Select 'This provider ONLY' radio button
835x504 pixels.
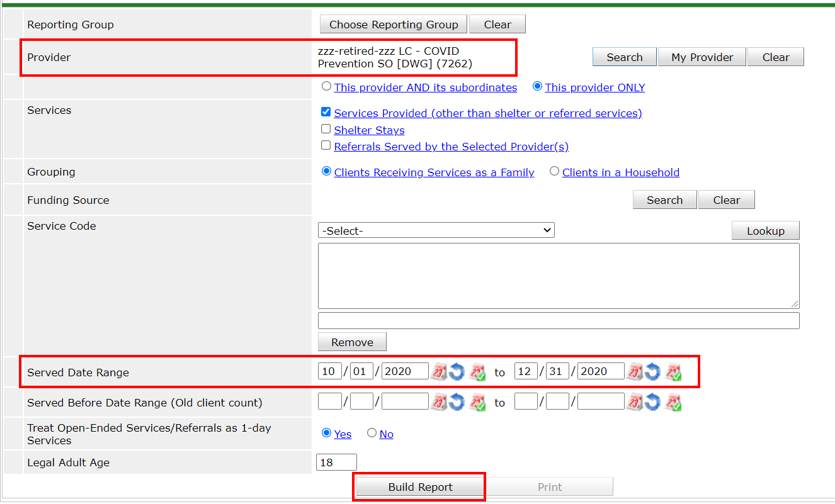click(x=537, y=86)
